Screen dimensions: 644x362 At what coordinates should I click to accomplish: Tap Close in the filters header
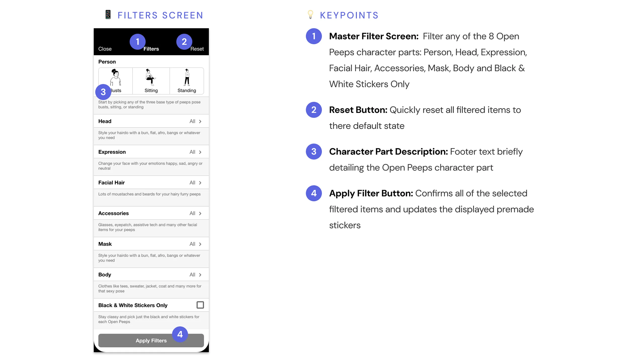(105, 49)
